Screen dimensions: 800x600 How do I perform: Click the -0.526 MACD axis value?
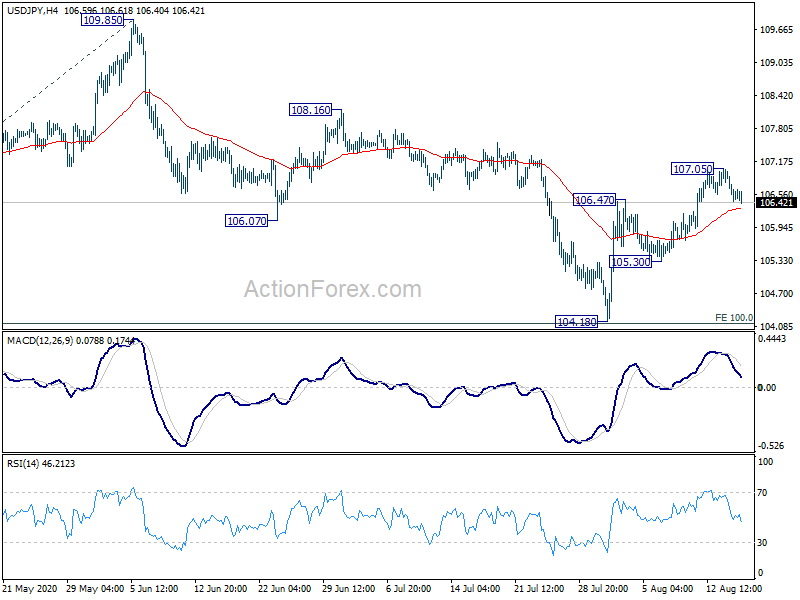click(771, 446)
